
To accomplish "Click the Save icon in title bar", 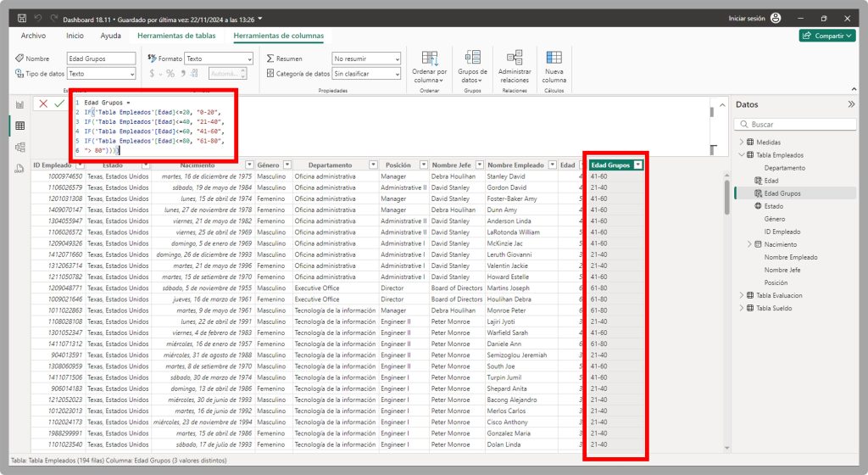I will click(22, 18).
